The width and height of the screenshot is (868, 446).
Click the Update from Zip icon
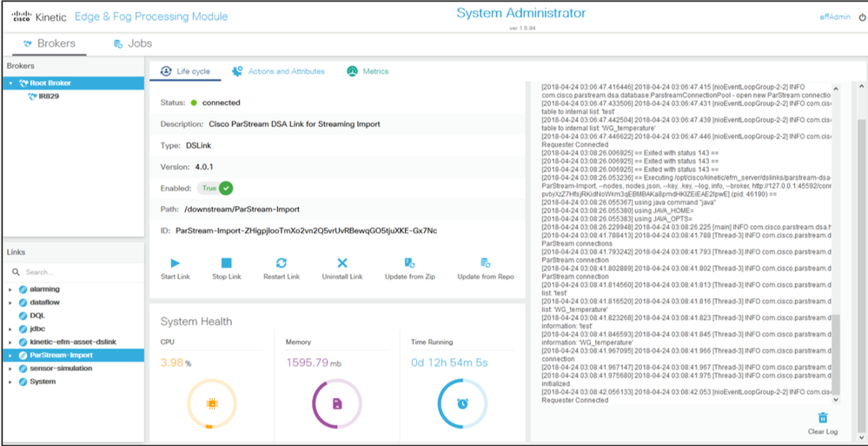[409, 263]
